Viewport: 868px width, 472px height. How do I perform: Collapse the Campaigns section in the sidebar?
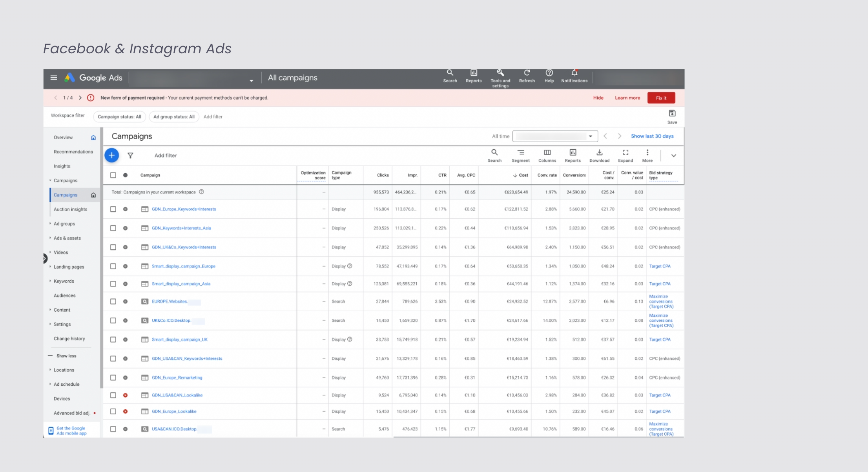point(50,180)
